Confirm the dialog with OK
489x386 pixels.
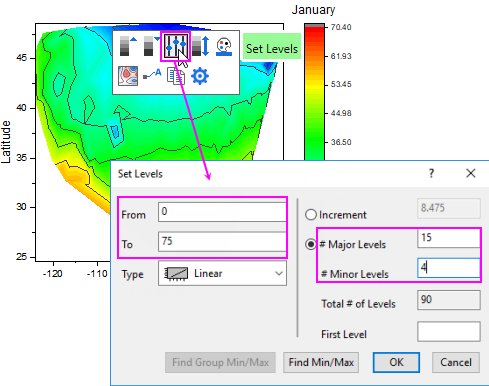point(396,362)
